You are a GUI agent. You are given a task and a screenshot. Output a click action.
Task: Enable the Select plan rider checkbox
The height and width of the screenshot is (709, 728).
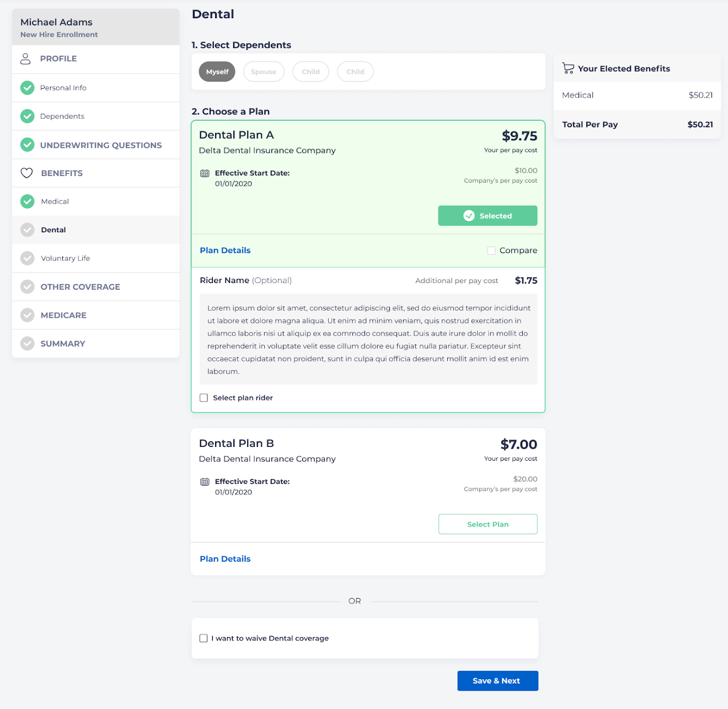pyautogui.click(x=204, y=398)
